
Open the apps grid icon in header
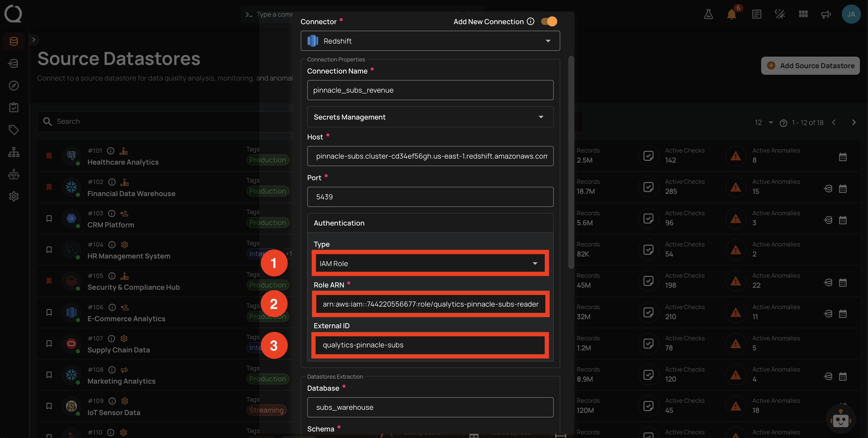(803, 14)
